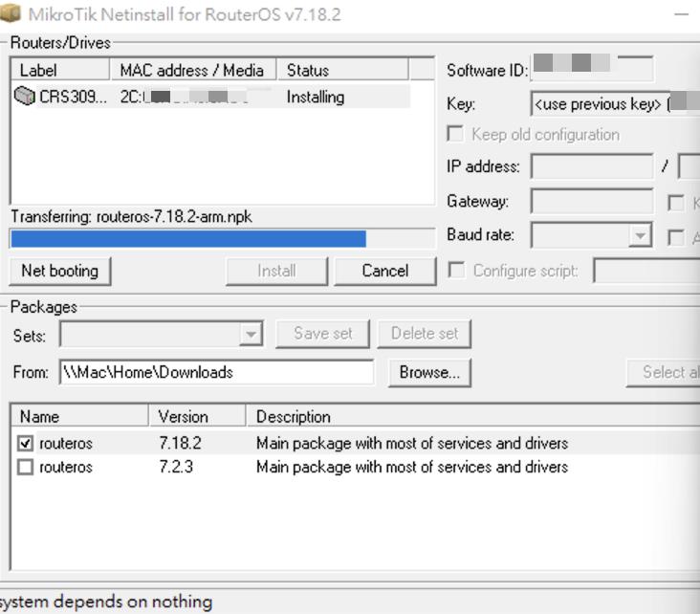Open the Baud rate dropdown
The width and height of the screenshot is (700, 614).
click(640, 235)
